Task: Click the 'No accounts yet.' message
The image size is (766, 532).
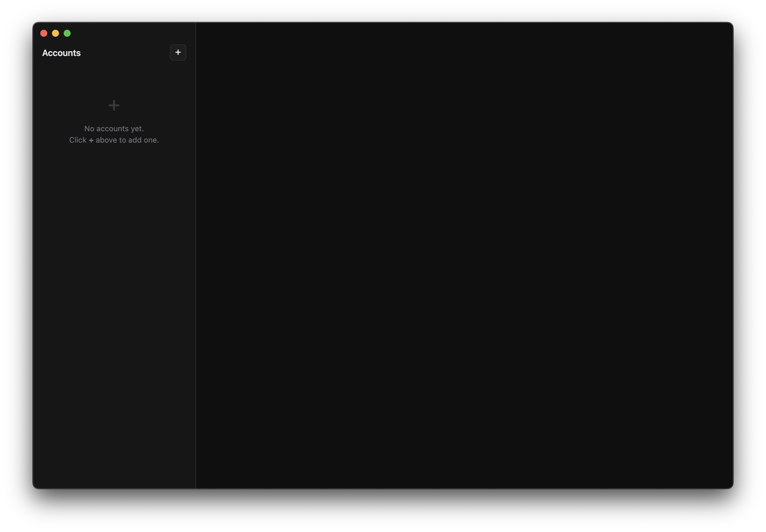Action: 114,128
